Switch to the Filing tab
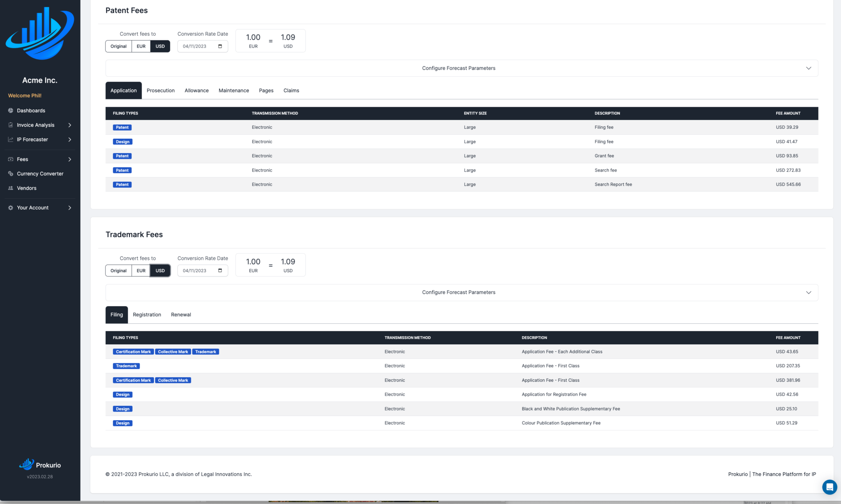This screenshot has height=504, width=841. [117, 314]
